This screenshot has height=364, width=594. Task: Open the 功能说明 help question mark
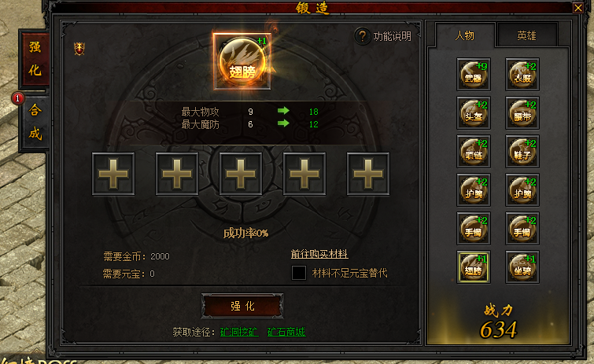tap(362, 36)
